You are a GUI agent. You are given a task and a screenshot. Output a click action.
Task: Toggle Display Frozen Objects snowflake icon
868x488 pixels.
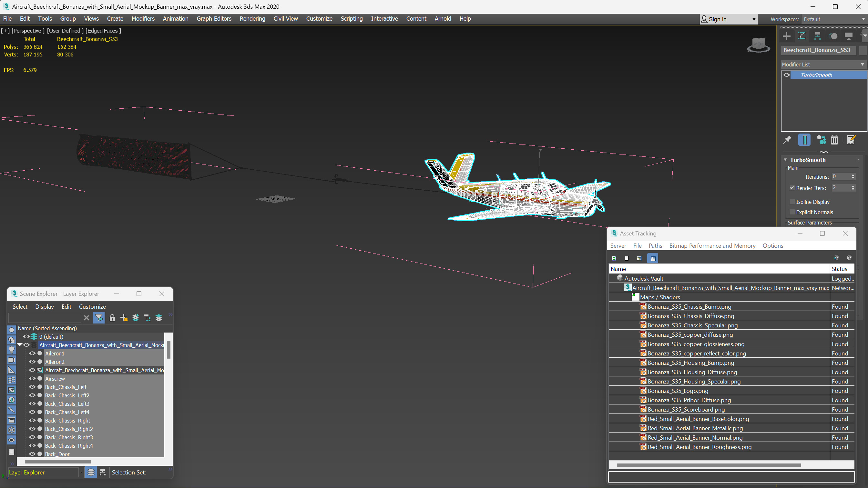[x=11, y=430]
